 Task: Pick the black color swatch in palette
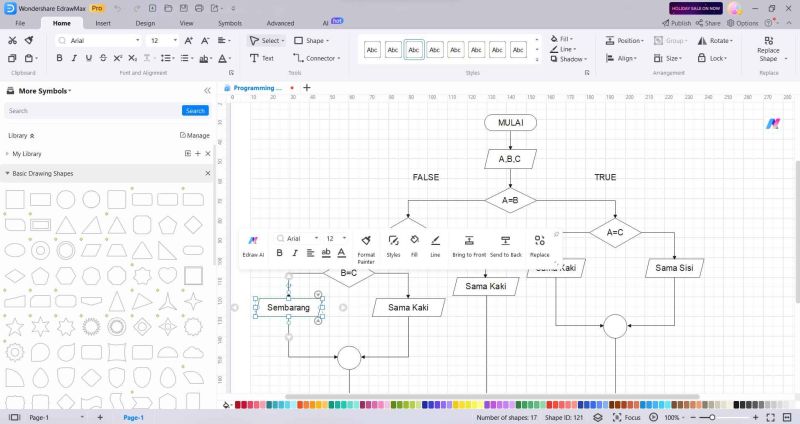[736, 405]
